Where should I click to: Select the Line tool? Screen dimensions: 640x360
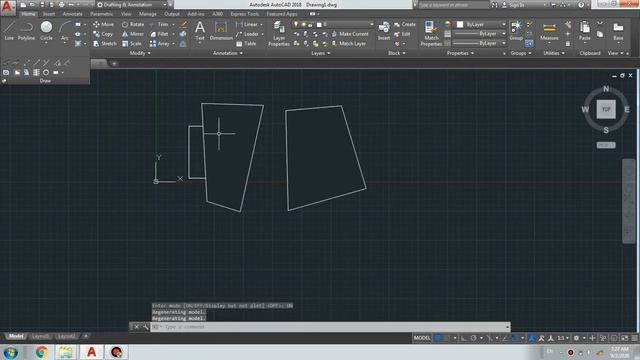point(9,31)
